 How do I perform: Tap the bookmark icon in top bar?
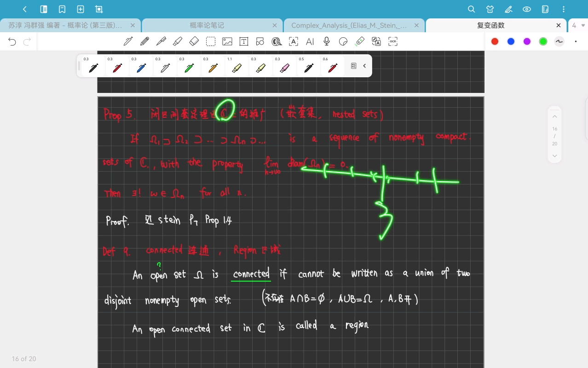click(62, 9)
